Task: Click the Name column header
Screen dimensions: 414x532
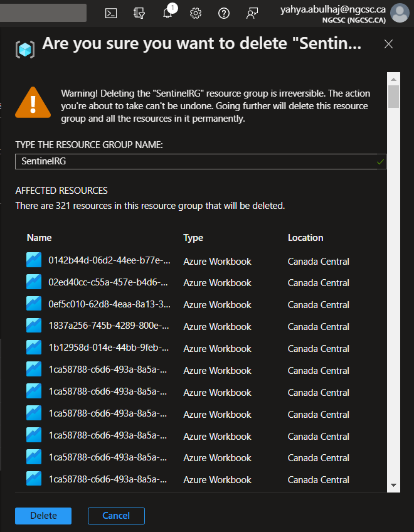Action: tap(39, 238)
